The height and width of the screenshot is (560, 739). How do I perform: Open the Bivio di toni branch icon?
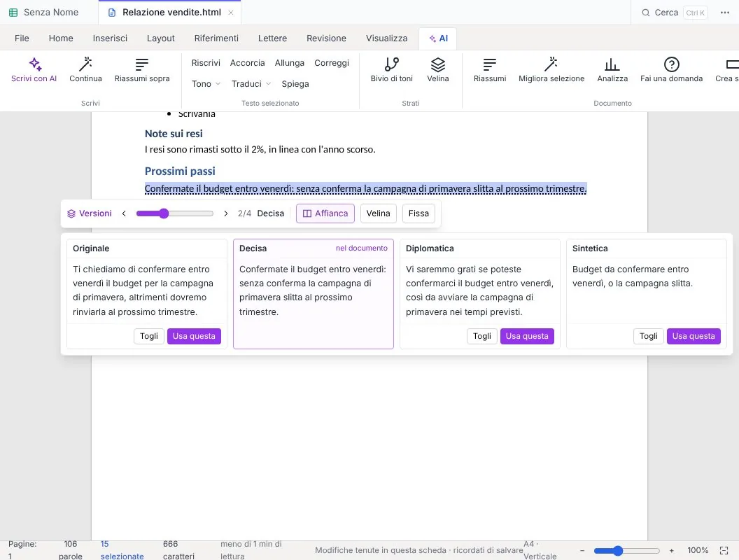point(392,64)
